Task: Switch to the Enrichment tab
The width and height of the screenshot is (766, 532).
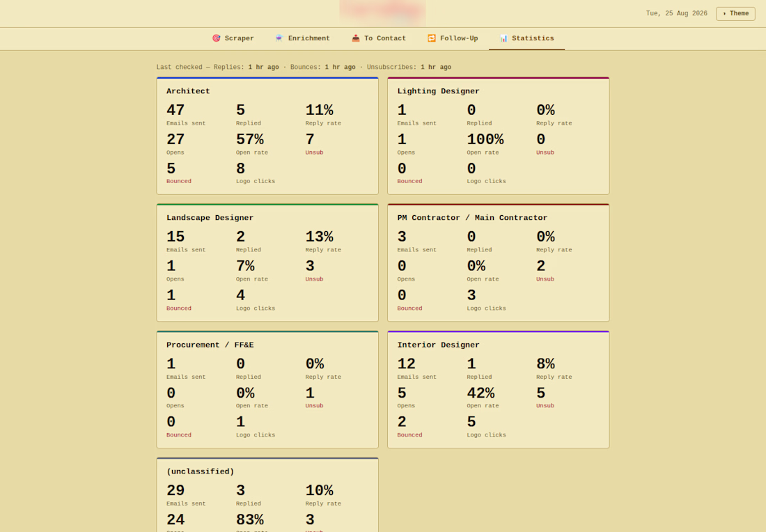Action: 302,38
